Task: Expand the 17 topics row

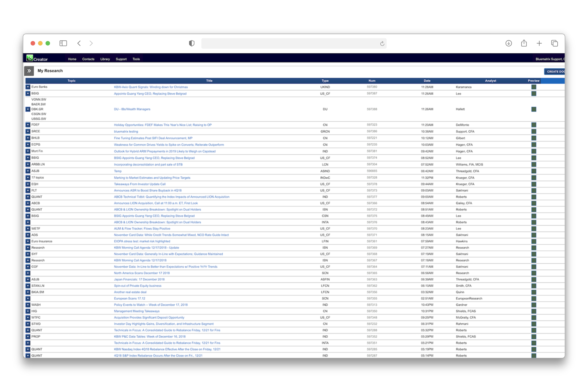Action: pos(28,178)
